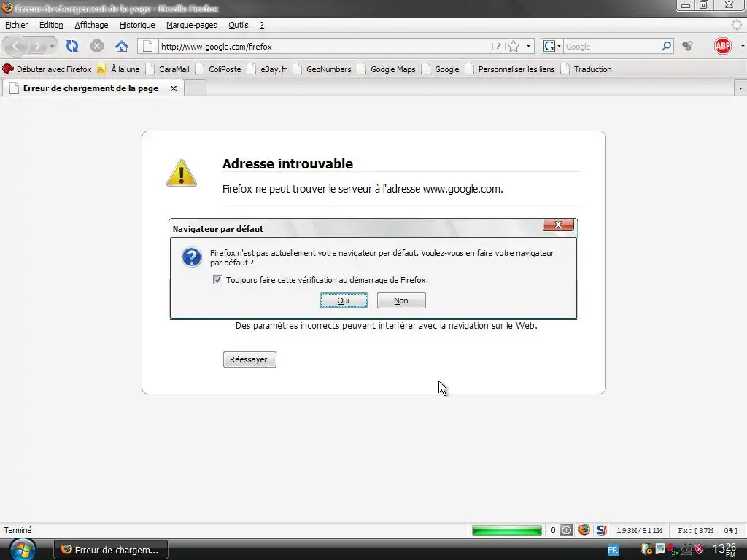Click the Terminé status text
The width and height of the screenshot is (747, 560).
pos(18,530)
